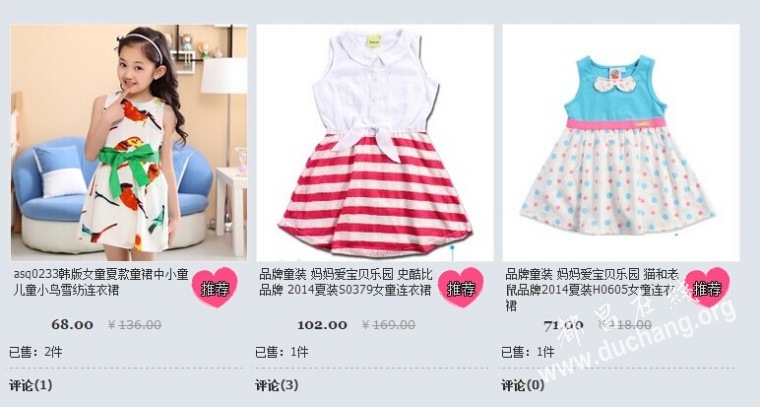Click the crossed-out ¥136.00 original price
Viewport: 760px width, 407px height.
tap(135, 325)
